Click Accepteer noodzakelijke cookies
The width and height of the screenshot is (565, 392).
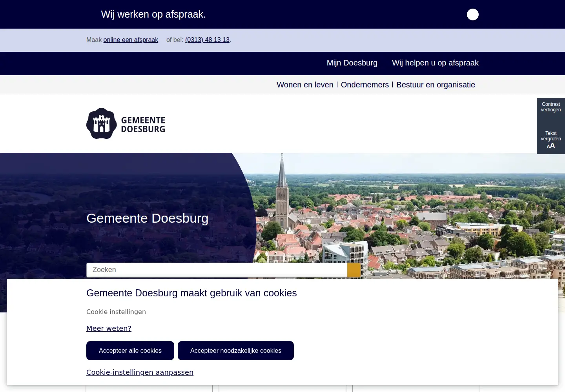point(236,350)
